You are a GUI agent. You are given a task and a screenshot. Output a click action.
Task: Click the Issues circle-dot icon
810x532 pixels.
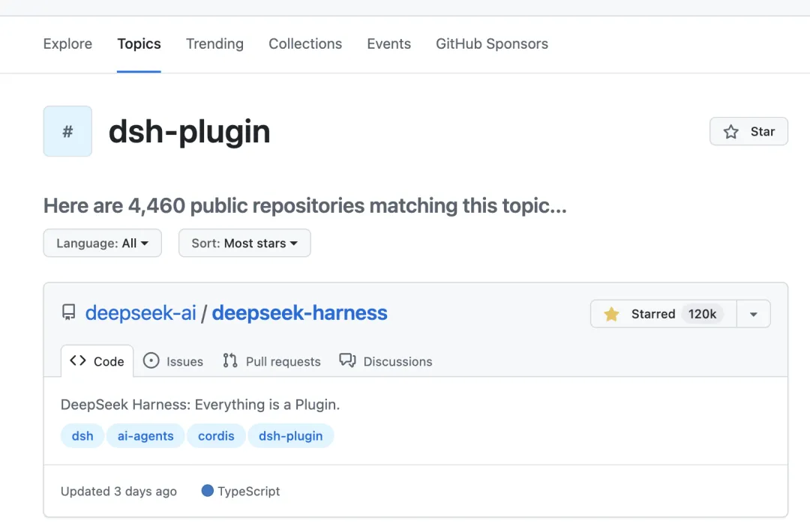151,360
